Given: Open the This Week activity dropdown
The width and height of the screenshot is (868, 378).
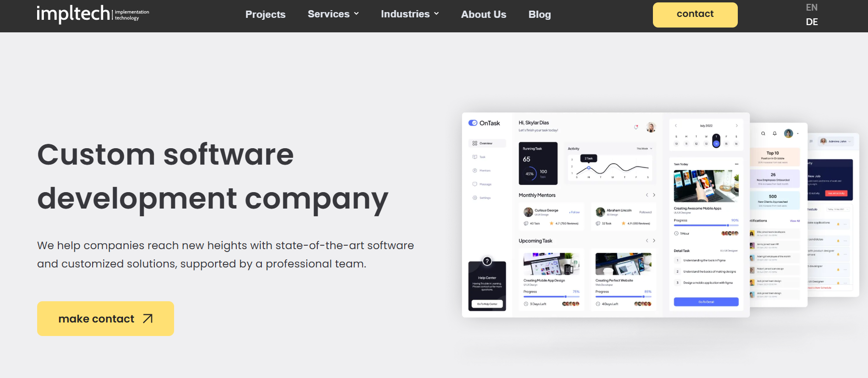Looking at the screenshot, I should [644, 149].
